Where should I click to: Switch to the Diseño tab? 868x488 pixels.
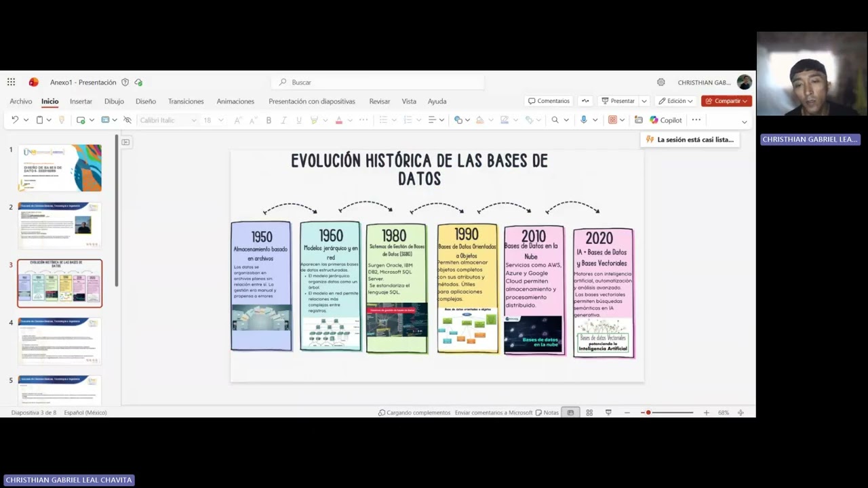[146, 101]
